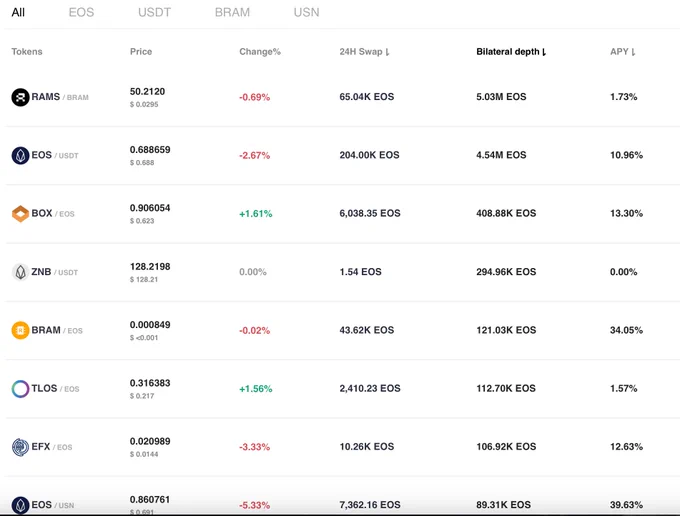Click price 50.2120

pos(147,91)
